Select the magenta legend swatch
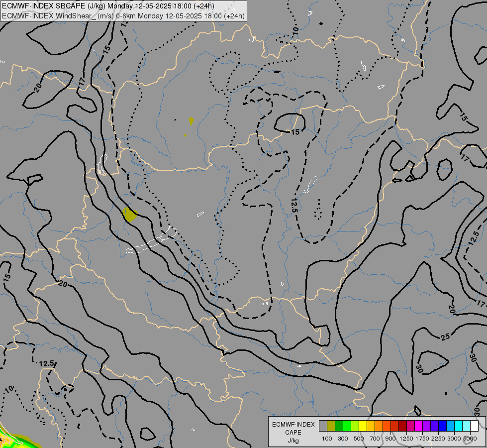Screen dimensions: 487x448 [419, 426]
